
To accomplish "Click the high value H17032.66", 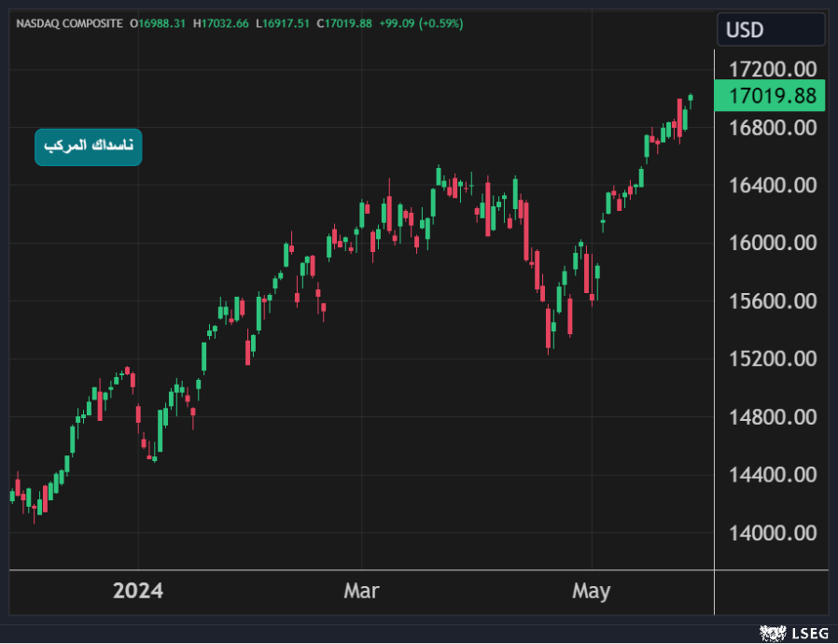I will (x=220, y=22).
